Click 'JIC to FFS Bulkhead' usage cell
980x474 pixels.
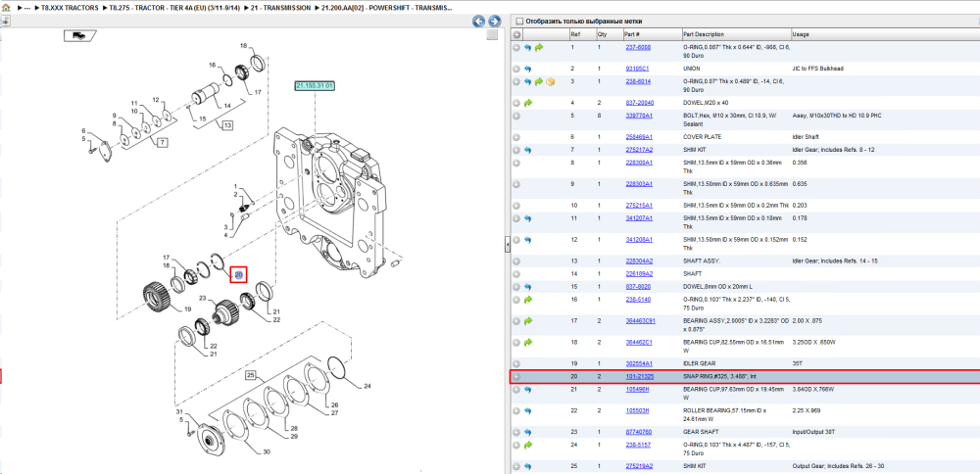click(818, 69)
